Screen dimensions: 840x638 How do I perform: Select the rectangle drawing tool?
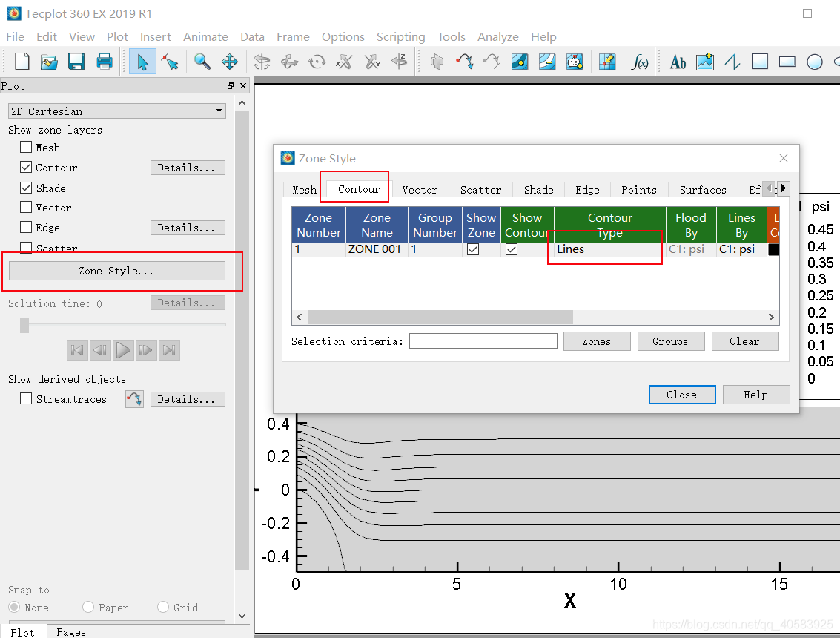click(x=787, y=62)
